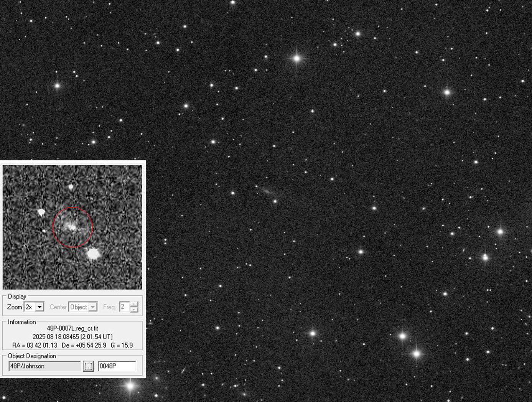Click the Zoom 2x value box

click(30, 307)
